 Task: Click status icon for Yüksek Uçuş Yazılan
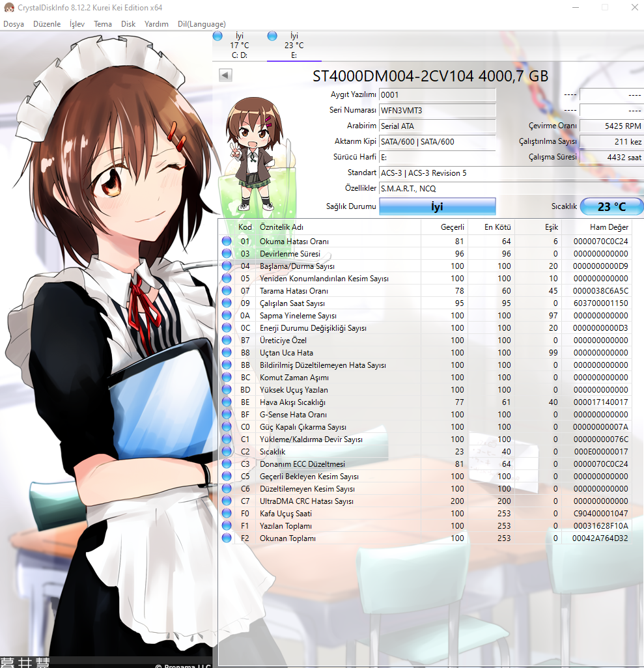(227, 389)
